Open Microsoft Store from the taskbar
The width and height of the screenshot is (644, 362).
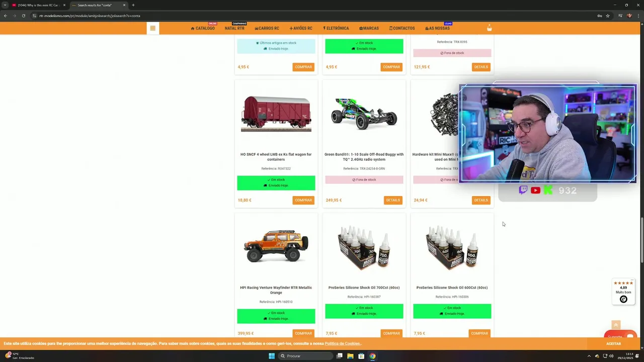pyautogui.click(x=361, y=356)
